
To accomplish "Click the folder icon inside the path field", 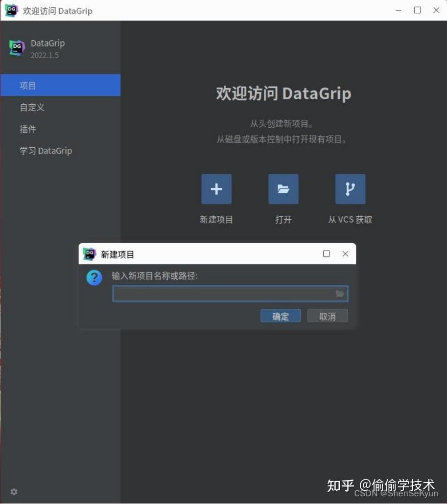I will click(x=340, y=294).
